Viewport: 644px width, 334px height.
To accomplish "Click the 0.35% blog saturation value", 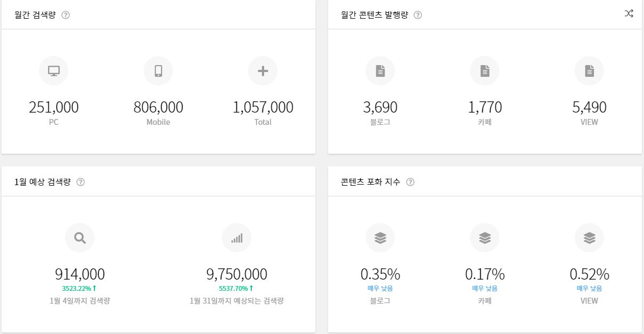I will (x=380, y=274).
